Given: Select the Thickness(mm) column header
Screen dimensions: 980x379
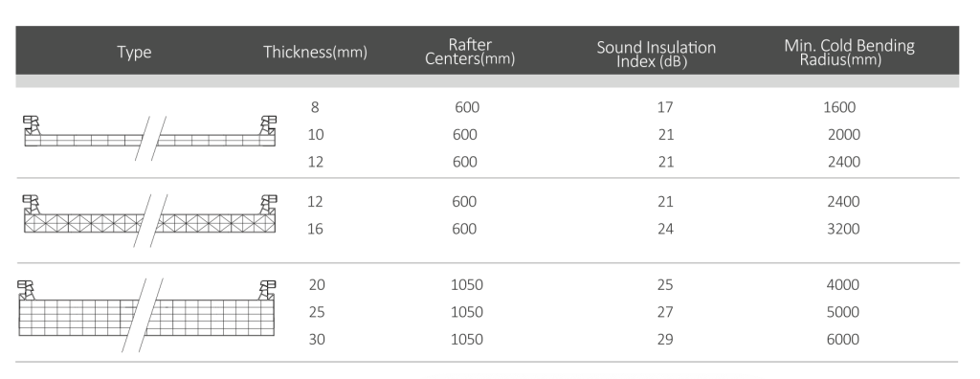Looking at the screenshot, I should 315,52.
